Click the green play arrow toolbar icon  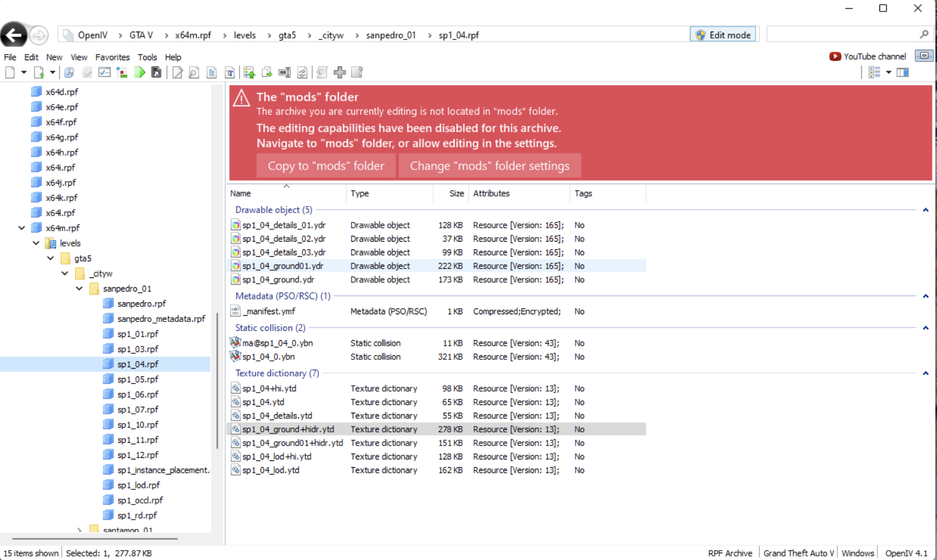coord(140,73)
